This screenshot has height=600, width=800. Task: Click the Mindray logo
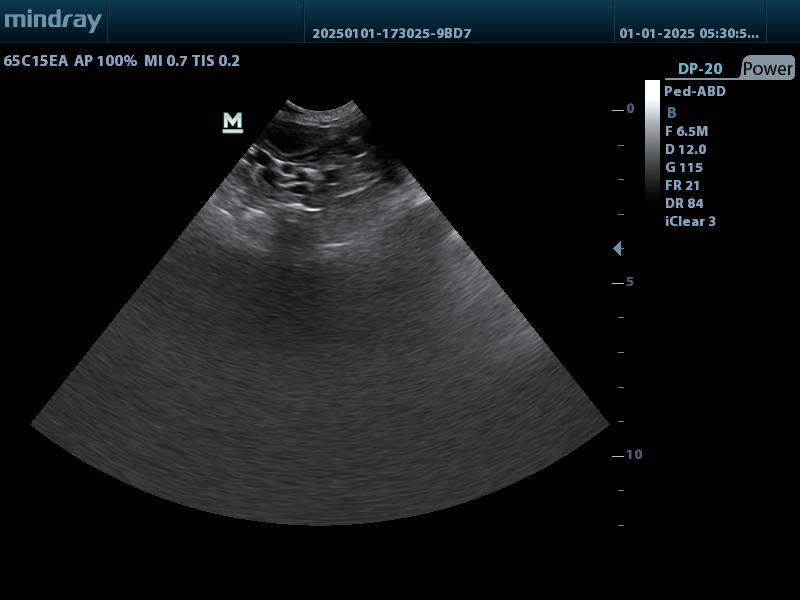(x=53, y=21)
